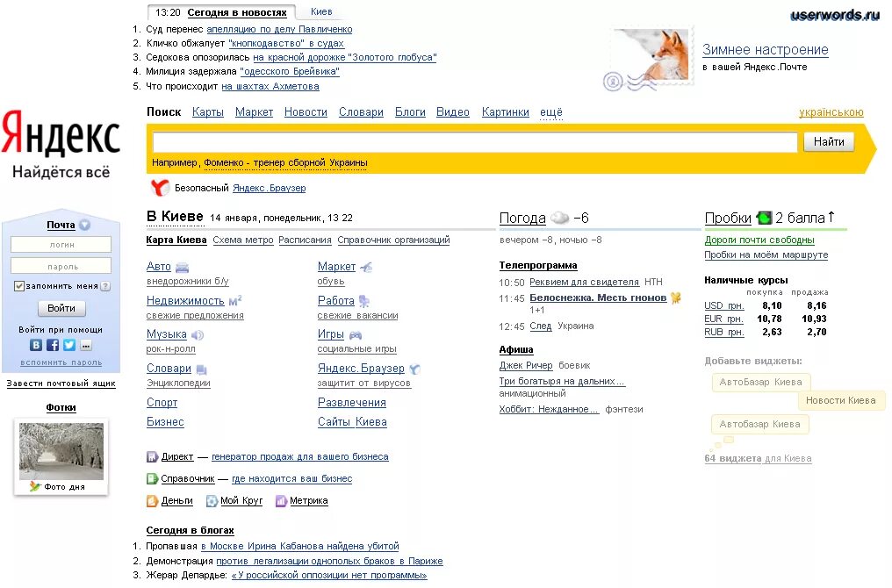Toggle the 'запомнить меня' checkbox
The height and width of the screenshot is (588, 892).
pos(19,286)
